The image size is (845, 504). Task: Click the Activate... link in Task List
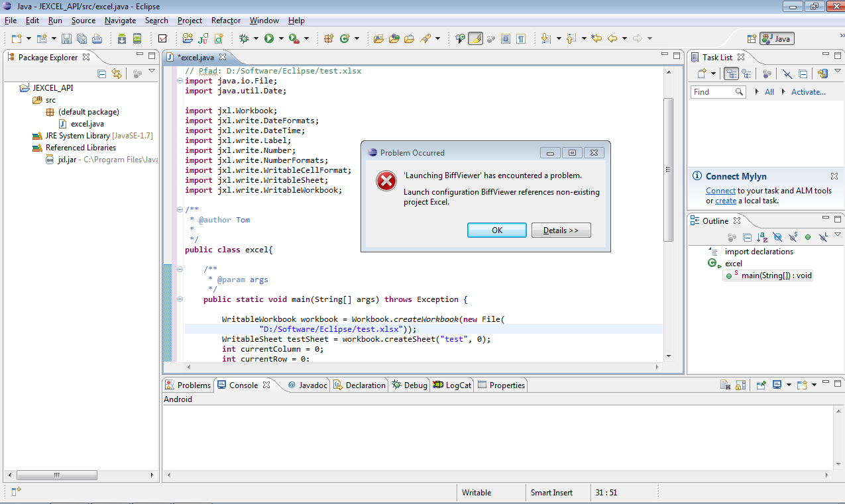click(809, 92)
